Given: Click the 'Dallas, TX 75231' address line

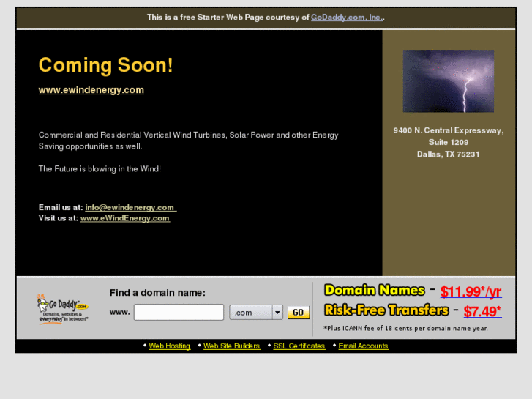Looking at the screenshot, I should (448, 154).
